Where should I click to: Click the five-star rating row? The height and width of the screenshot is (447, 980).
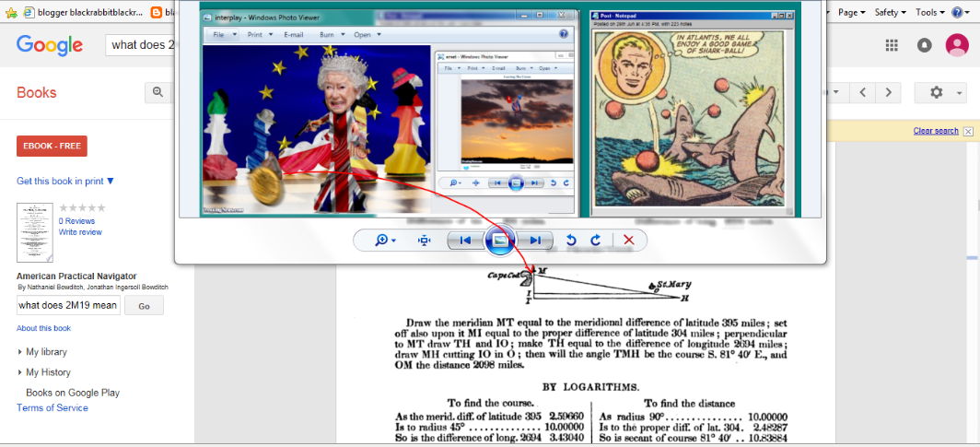(82, 207)
